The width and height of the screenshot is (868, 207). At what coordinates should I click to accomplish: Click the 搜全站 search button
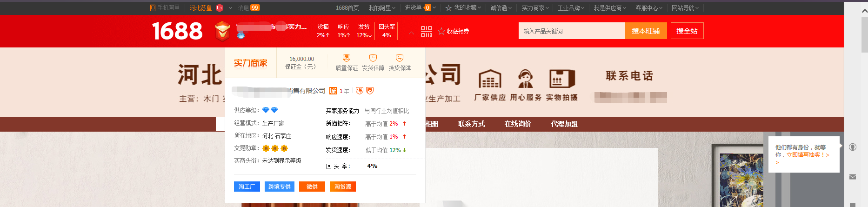coord(687,31)
